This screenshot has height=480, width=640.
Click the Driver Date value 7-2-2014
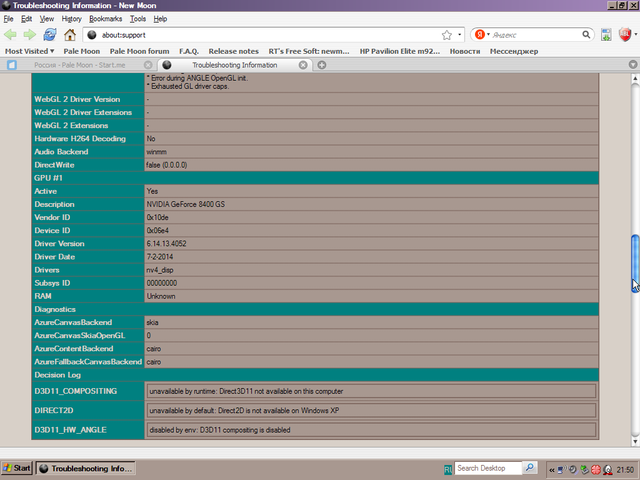tap(160, 257)
